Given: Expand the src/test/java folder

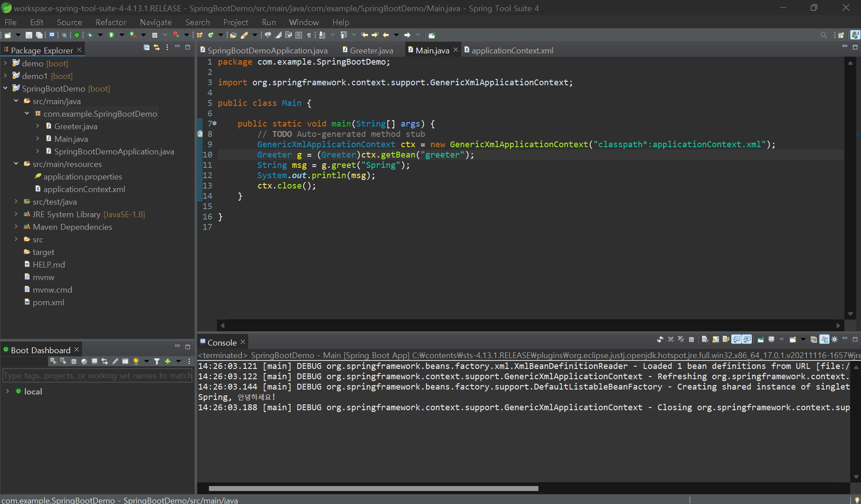Looking at the screenshot, I should 16,202.
